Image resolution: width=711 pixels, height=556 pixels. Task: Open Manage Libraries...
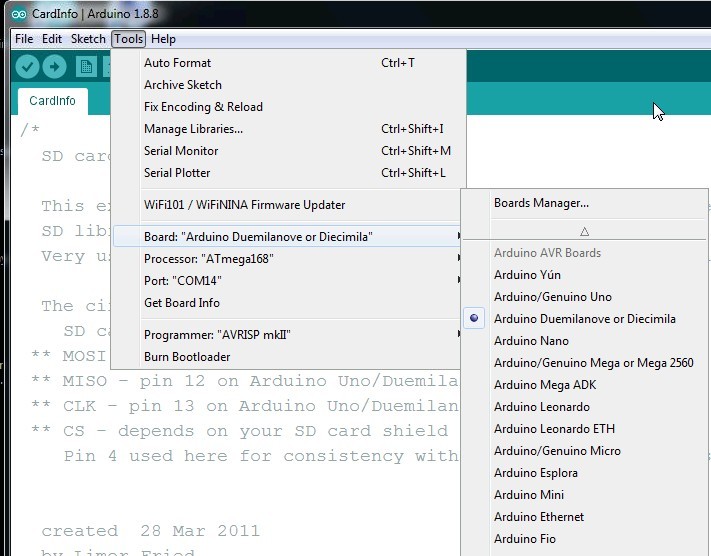pyautogui.click(x=287, y=129)
